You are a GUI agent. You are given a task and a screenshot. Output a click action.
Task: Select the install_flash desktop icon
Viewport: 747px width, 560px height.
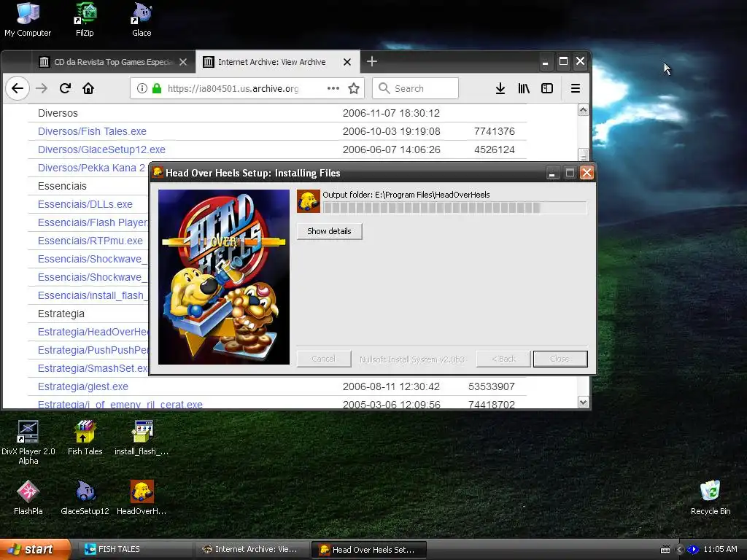click(142, 437)
